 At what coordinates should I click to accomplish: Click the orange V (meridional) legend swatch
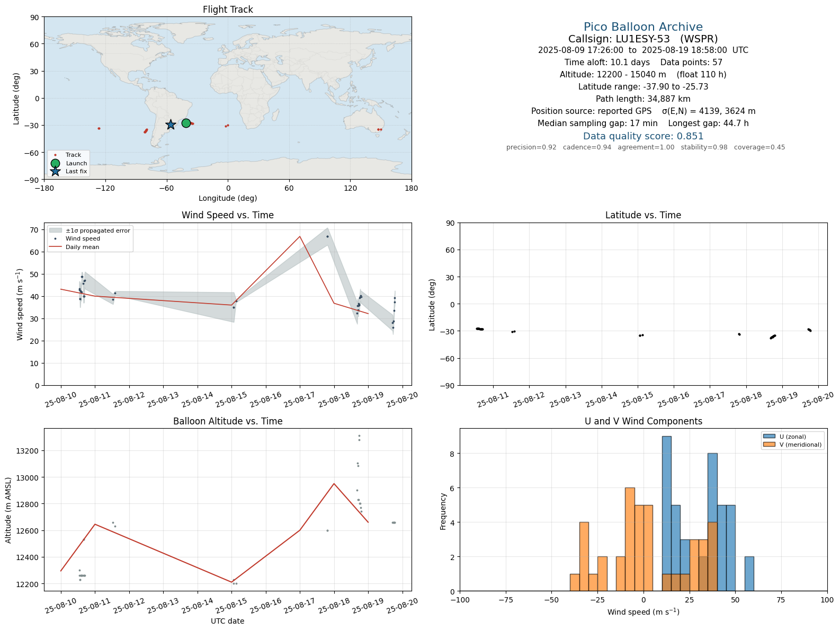pyautogui.click(x=769, y=445)
